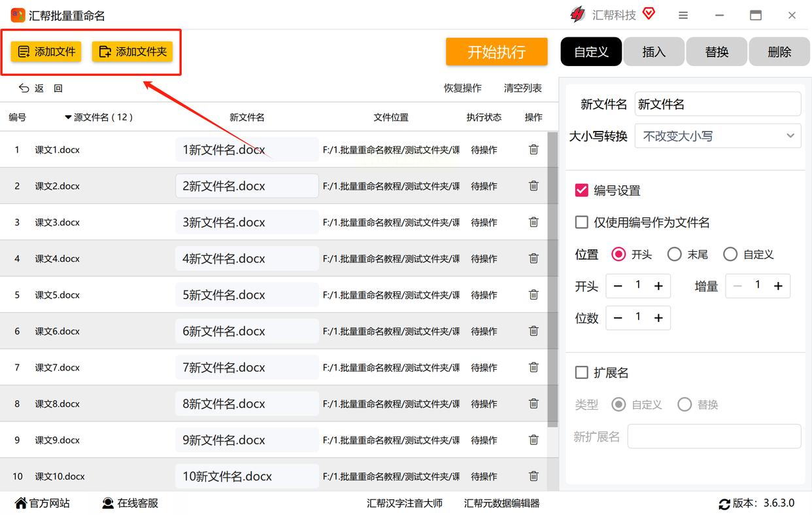Tick the 扩展名 checkbox
The width and height of the screenshot is (812, 515).
(581, 373)
